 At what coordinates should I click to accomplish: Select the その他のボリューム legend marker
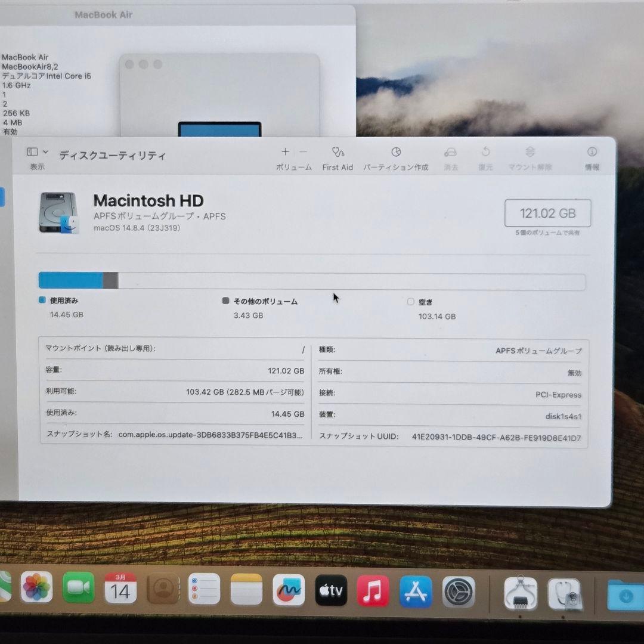coord(225,301)
